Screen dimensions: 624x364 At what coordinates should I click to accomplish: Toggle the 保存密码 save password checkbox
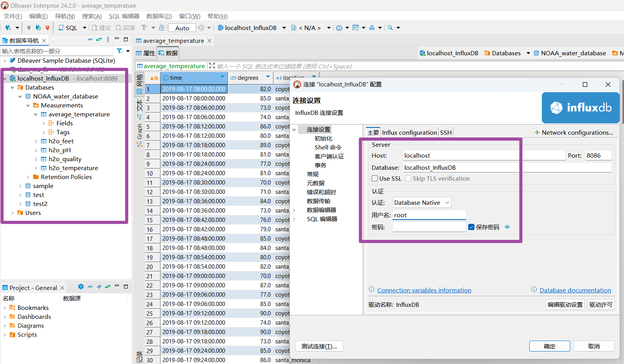click(471, 227)
